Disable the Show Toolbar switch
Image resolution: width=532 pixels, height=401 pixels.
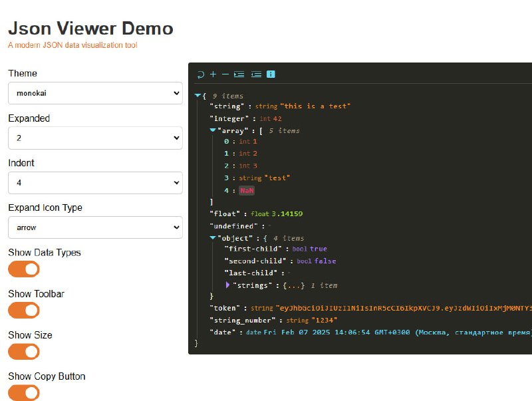24,311
